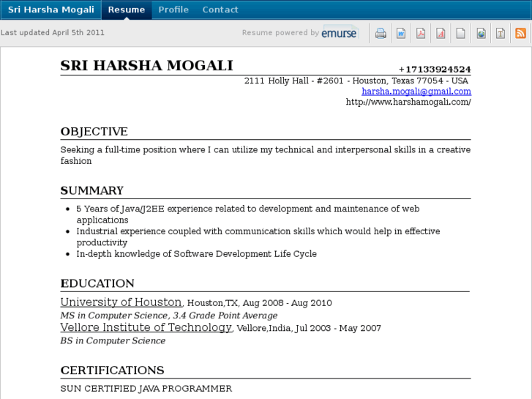Download the resume as text (T icon)
This screenshot has height=399, width=532.
[x=501, y=33]
